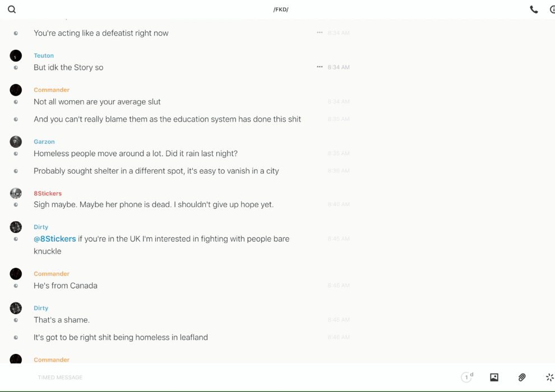
Task: Send a ping with the burst icon
Action: (x=549, y=377)
